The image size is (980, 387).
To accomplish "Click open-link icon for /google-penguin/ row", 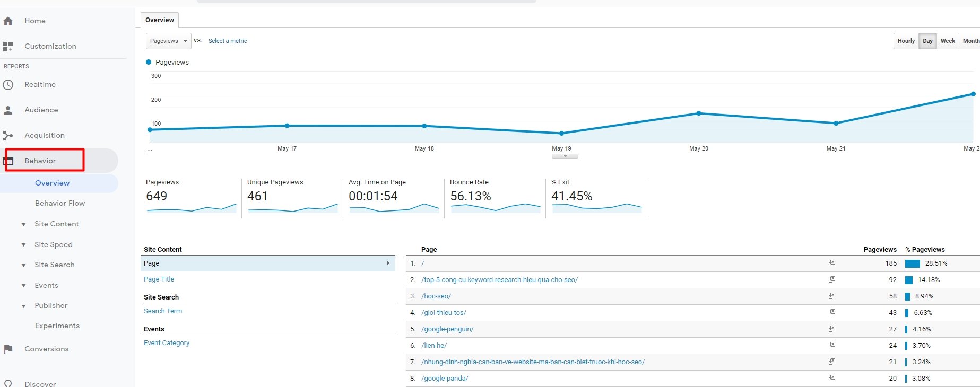I will tap(831, 329).
